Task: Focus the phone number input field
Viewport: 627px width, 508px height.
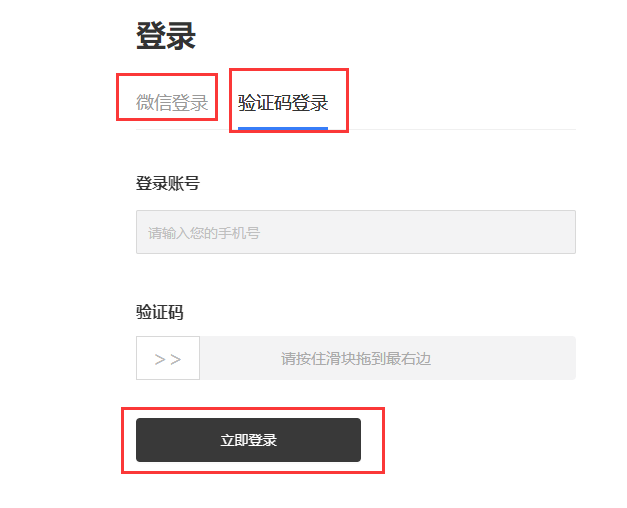Action: coord(355,232)
